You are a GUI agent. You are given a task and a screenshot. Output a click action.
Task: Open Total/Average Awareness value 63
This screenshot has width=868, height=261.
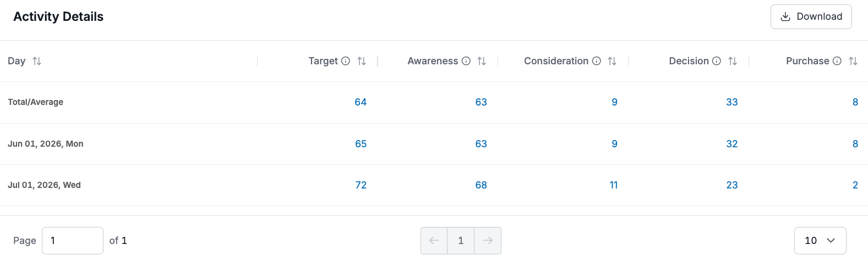[481, 102]
